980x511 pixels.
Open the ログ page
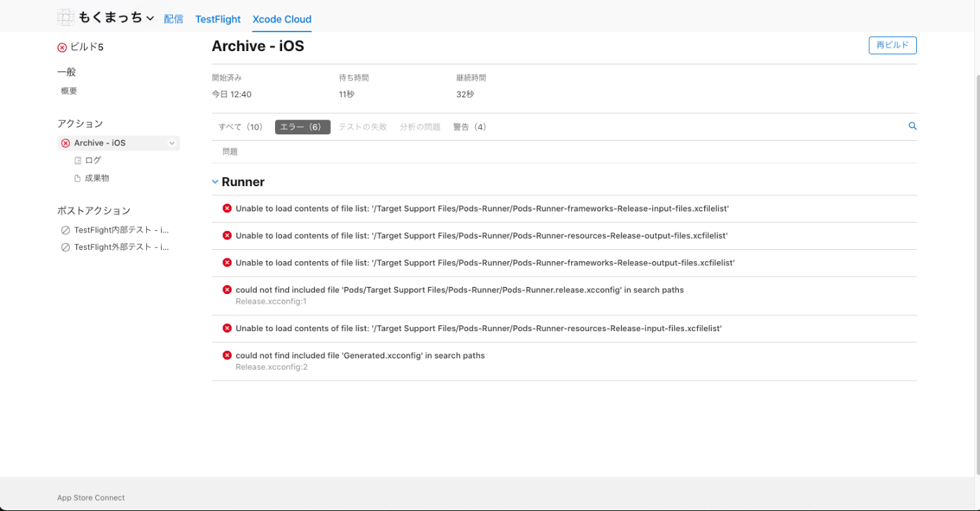pos(93,160)
